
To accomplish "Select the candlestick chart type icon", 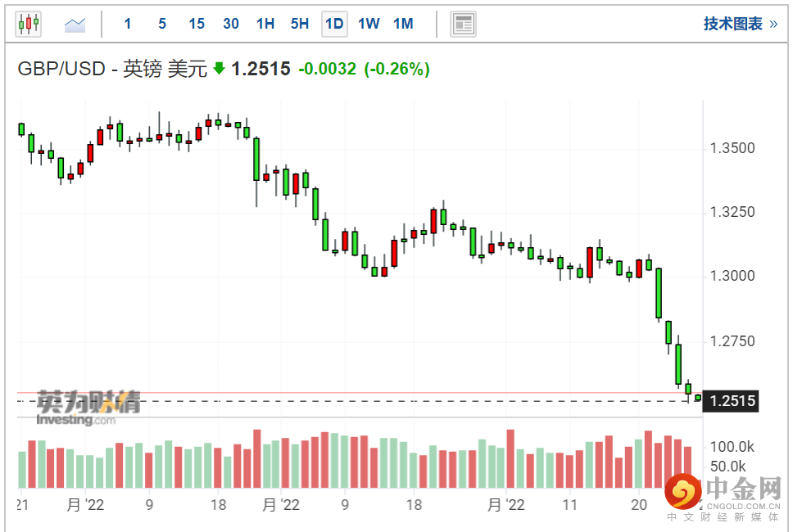I will pyautogui.click(x=28, y=24).
